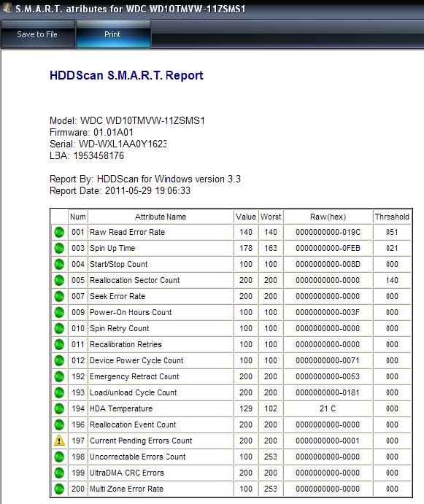
Task: Click the Attribute Name column header
Action: click(x=161, y=217)
